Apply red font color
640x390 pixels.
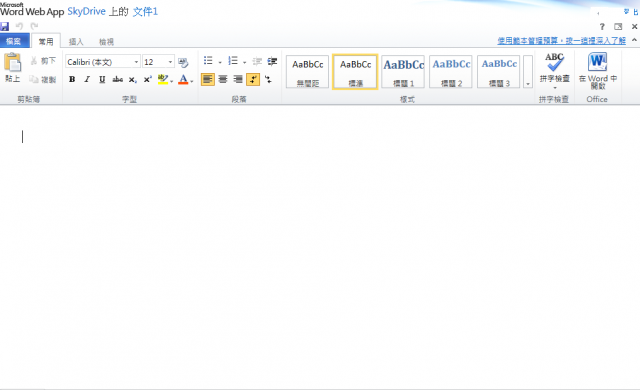tap(183, 79)
